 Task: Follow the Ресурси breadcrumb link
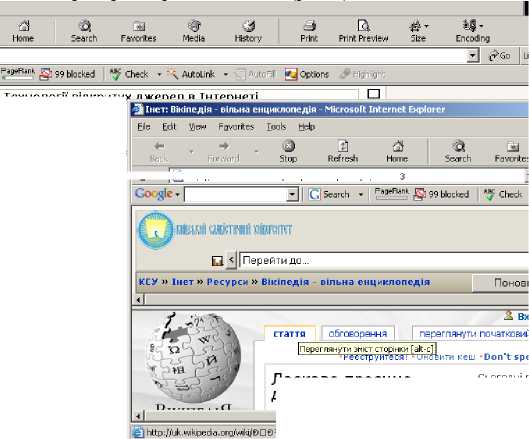point(227,282)
